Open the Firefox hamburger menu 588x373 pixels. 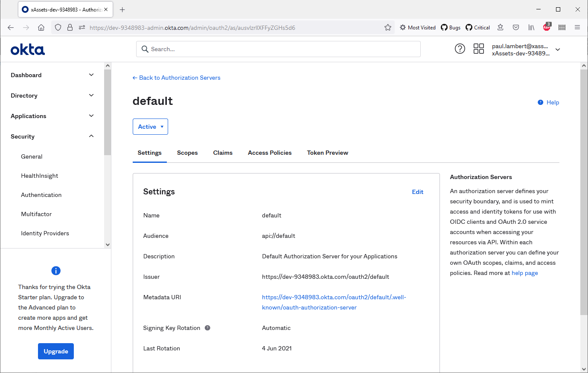(x=577, y=27)
